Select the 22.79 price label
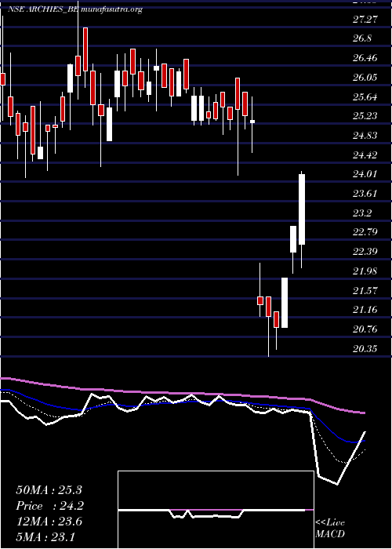The image size is (392, 549). click(x=365, y=232)
